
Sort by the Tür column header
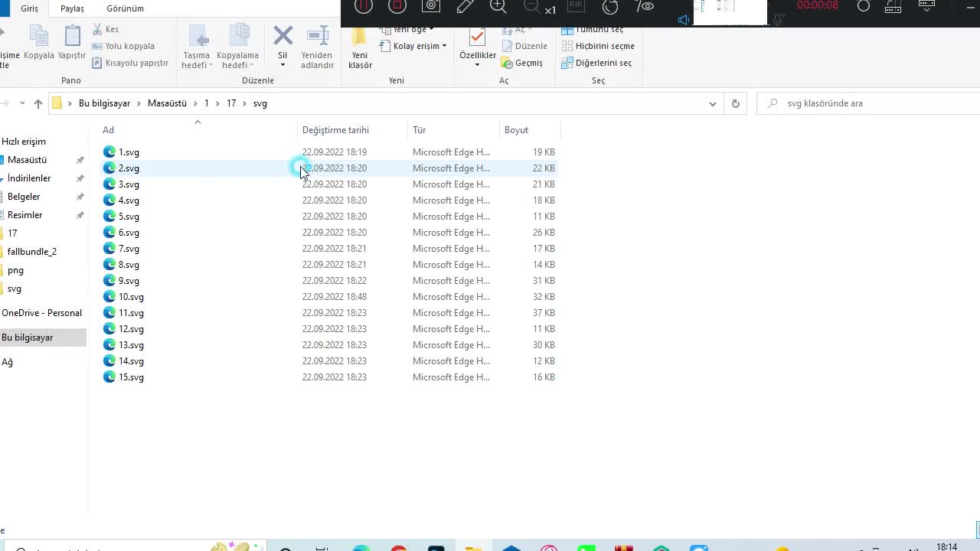419,130
